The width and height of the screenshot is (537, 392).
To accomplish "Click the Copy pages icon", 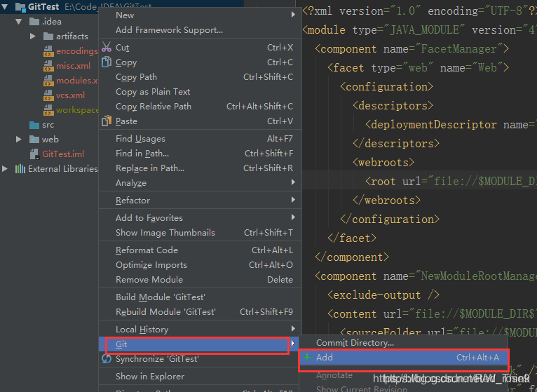I will click(107, 62).
